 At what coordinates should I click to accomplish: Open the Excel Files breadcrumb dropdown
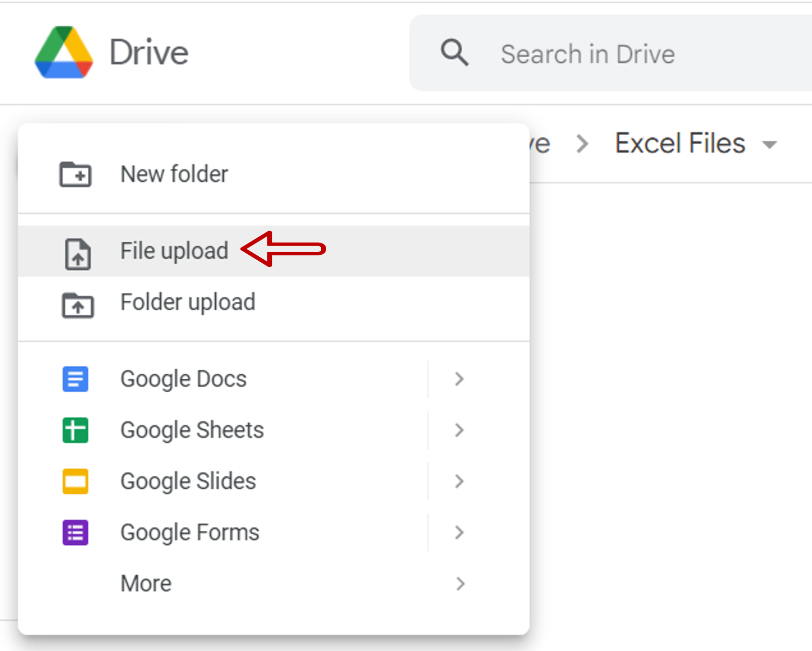[x=769, y=145]
